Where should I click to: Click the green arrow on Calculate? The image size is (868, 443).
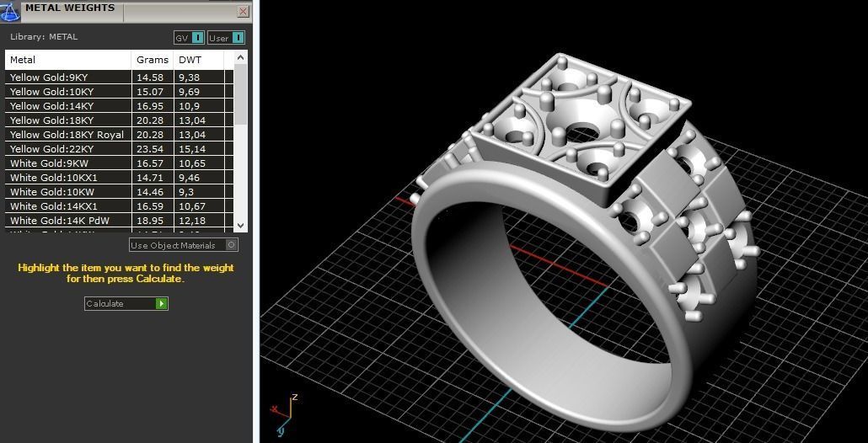pyautogui.click(x=161, y=304)
